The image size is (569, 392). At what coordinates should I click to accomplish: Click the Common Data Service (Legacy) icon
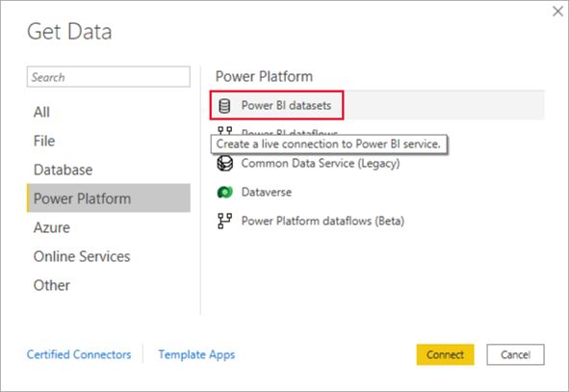pyautogui.click(x=224, y=163)
